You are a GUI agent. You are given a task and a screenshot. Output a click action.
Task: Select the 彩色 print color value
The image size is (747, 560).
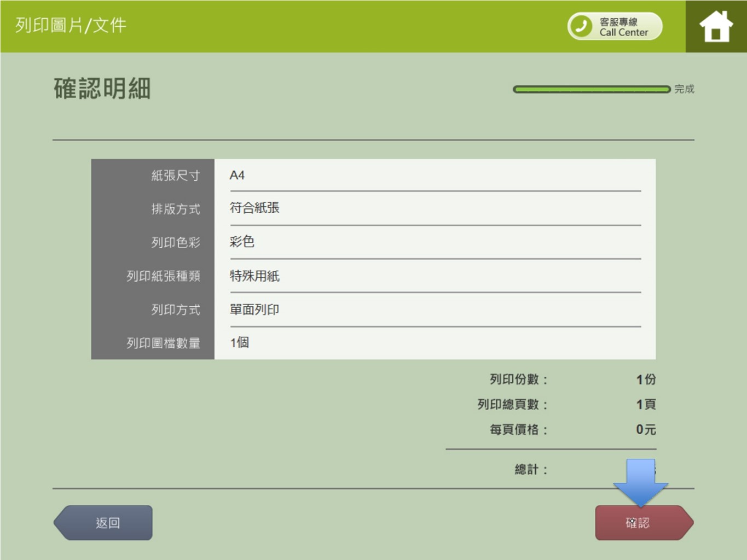pos(242,242)
